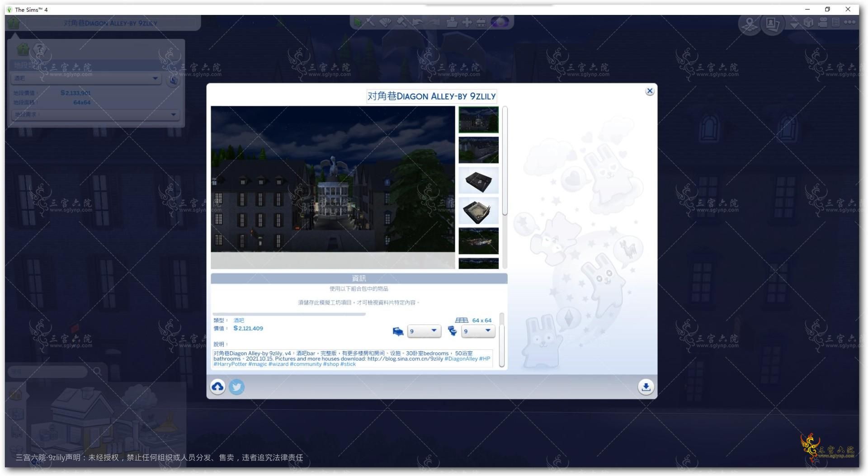Click the 64 x 64 size text
This screenshot has height=476, width=868.
click(482, 320)
